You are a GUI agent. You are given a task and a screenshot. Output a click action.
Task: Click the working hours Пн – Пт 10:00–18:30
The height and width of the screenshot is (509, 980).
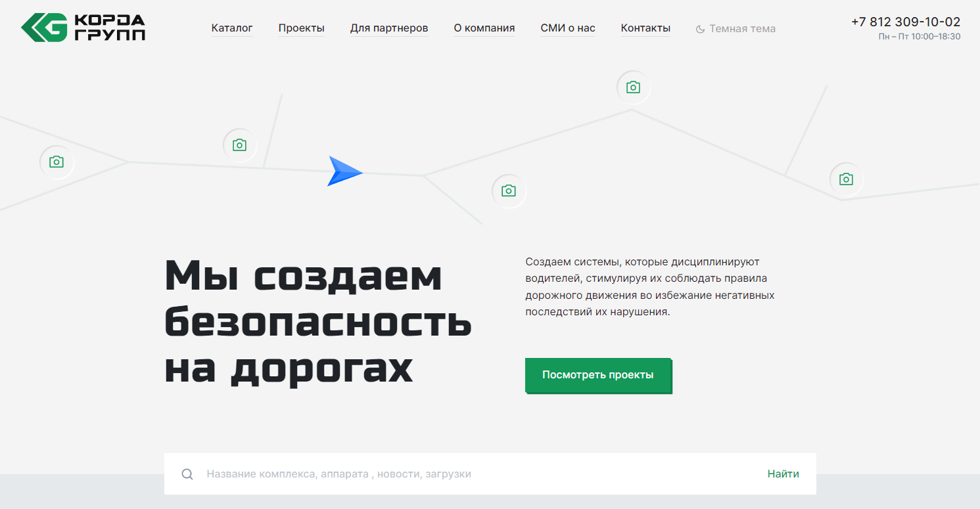tap(920, 37)
